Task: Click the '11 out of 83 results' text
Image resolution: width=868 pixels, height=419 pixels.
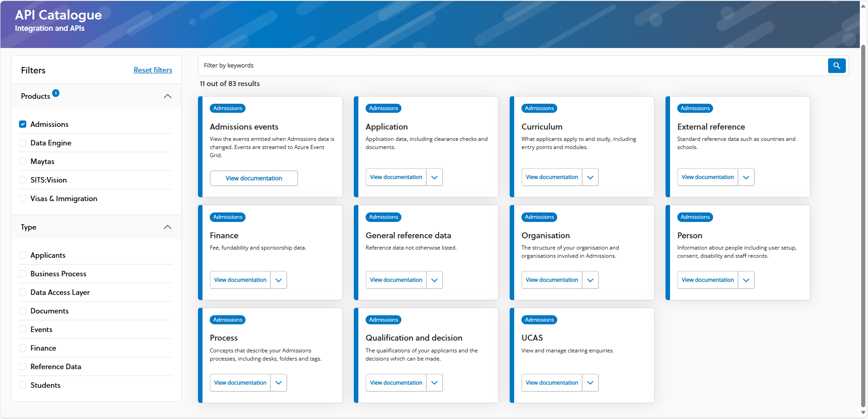Action: click(230, 84)
